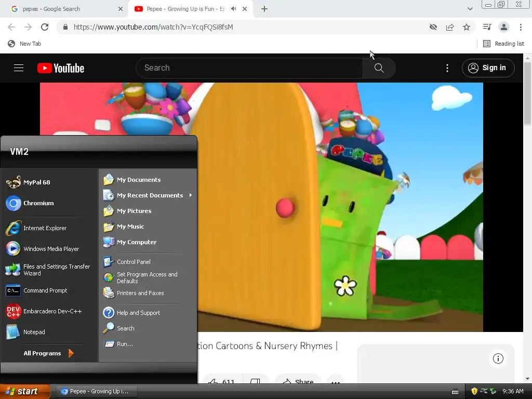This screenshot has width=532, height=399.
Task: Go forward in browser history
Action: coord(28,27)
